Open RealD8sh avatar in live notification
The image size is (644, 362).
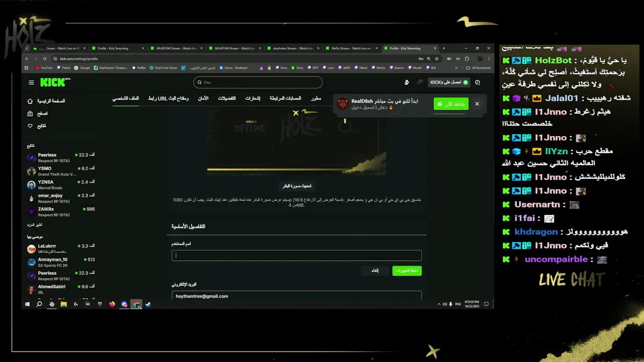click(x=343, y=104)
